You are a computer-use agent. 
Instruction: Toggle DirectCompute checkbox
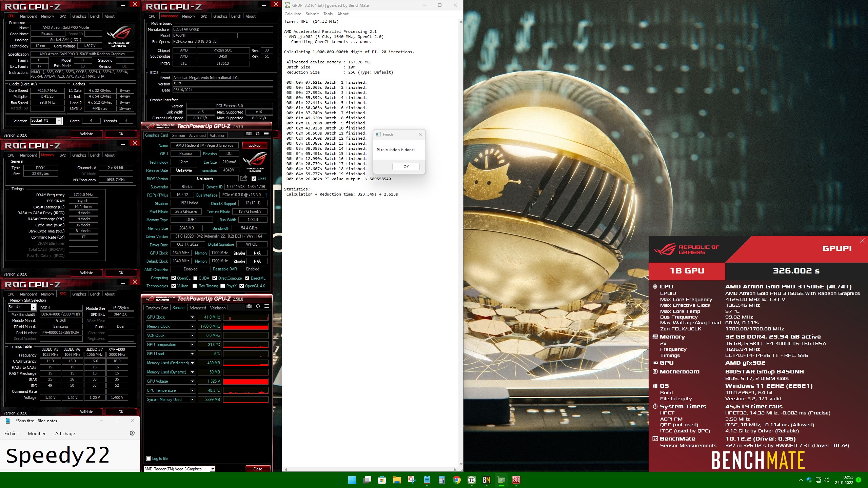[215, 278]
